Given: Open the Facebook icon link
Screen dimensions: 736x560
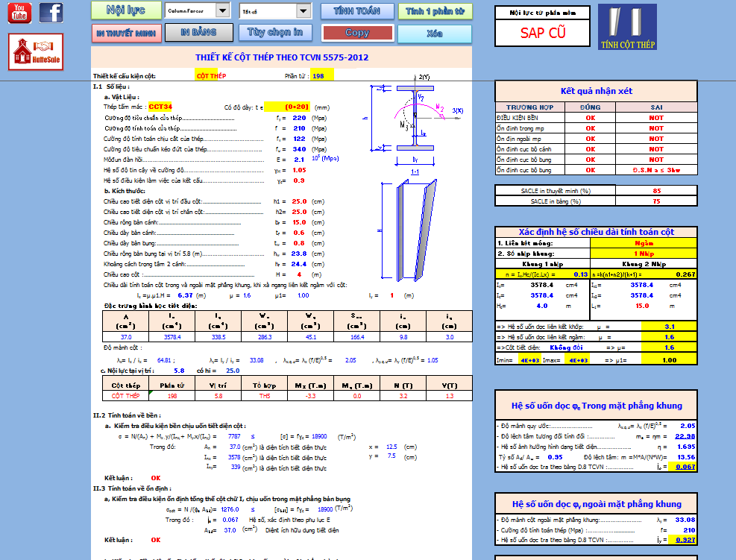Looking at the screenshot, I should click(x=51, y=13).
